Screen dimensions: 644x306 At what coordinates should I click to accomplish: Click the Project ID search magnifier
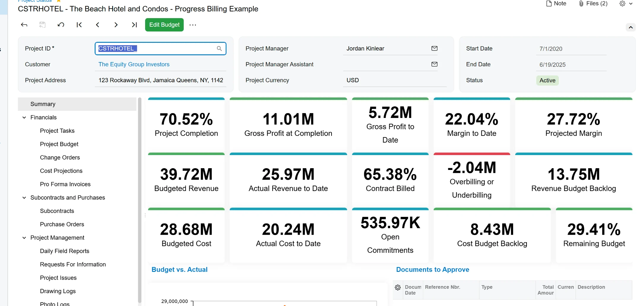[219, 48]
